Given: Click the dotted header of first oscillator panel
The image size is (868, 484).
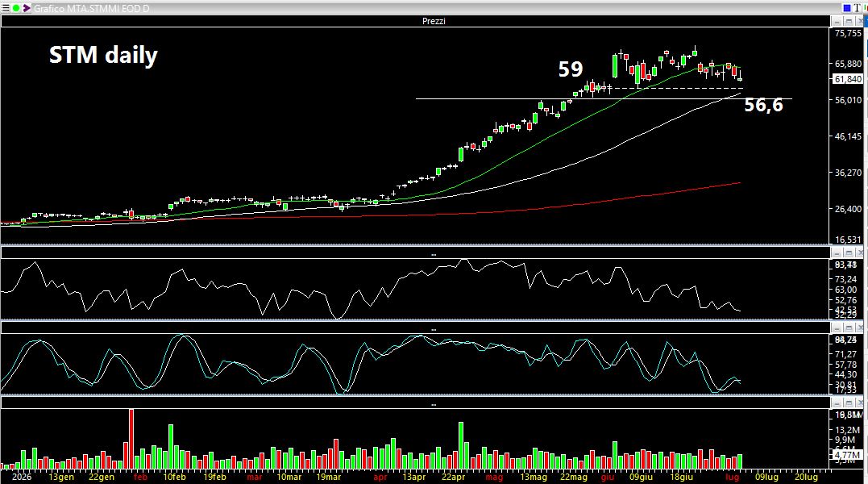Looking at the screenshot, I should tap(416, 253).
